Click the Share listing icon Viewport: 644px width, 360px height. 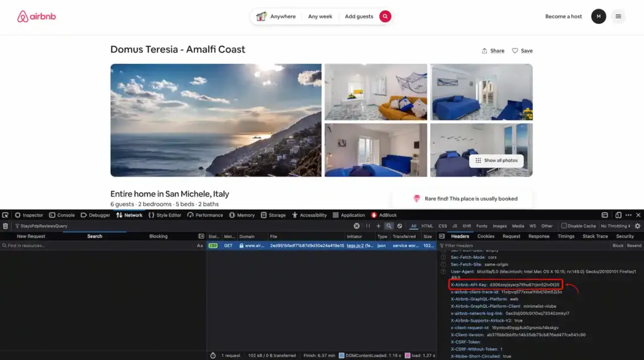point(484,51)
